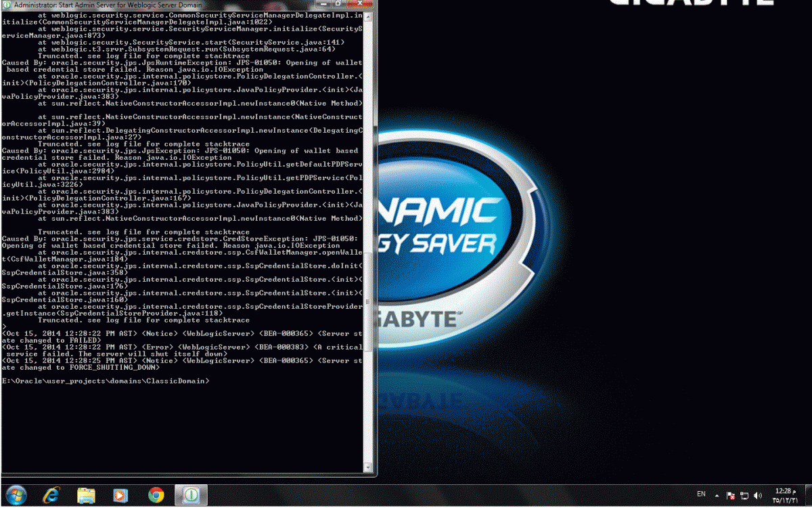
Task: Open the EN input language selector
Action: coord(701,495)
